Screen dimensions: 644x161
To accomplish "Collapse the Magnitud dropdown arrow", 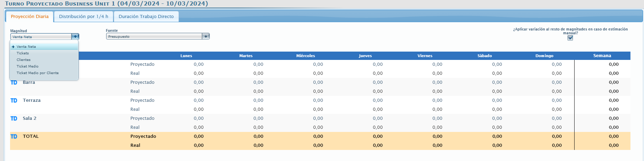I will tap(75, 36).
